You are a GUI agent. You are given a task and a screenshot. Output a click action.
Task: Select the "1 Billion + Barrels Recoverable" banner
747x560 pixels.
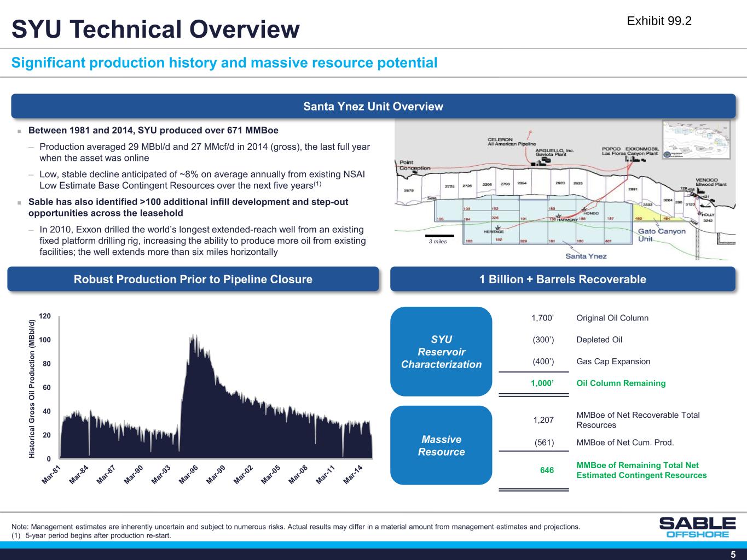[x=563, y=279]
